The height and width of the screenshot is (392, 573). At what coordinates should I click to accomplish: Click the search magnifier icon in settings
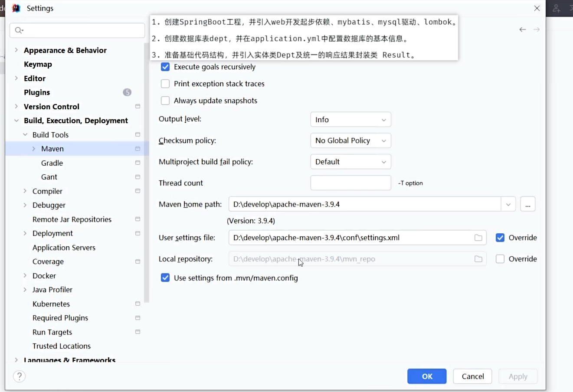coord(19,30)
